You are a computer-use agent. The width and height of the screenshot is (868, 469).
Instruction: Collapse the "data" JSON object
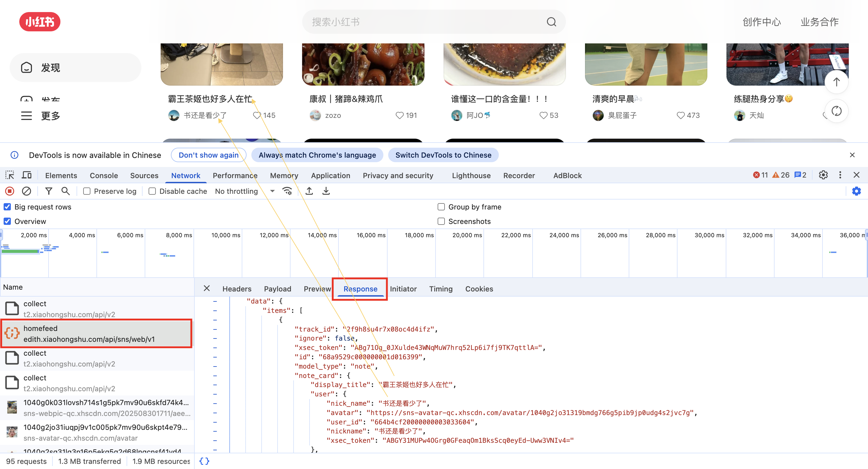click(215, 301)
